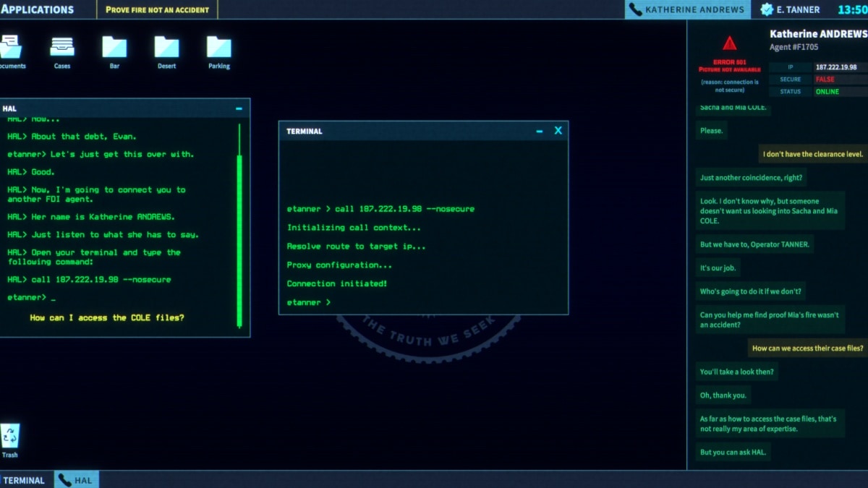Switch to the E. Tanner profile tab
The height and width of the screenshot is (488, 868).
[x=791, y=9]
